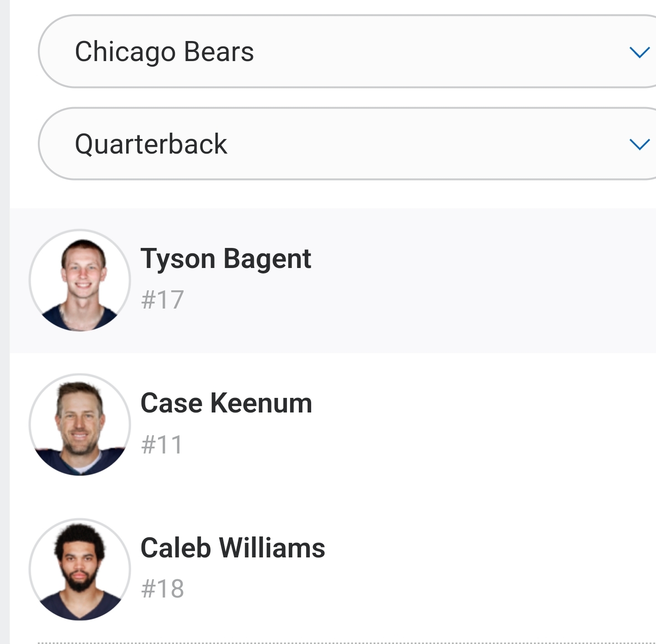Open Caleb Williams's player name link
Viewport: 656px width, 644px height.
(x=232, y=548)
